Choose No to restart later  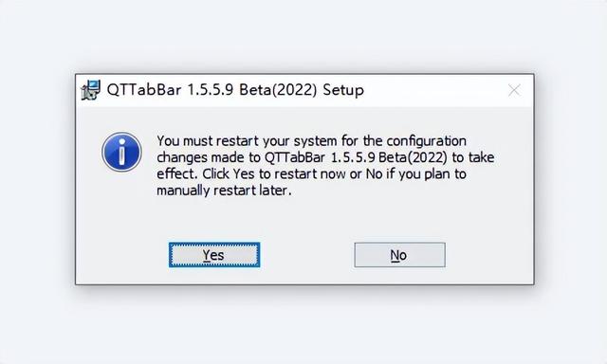pyautogui.click(x=399, y=255)
